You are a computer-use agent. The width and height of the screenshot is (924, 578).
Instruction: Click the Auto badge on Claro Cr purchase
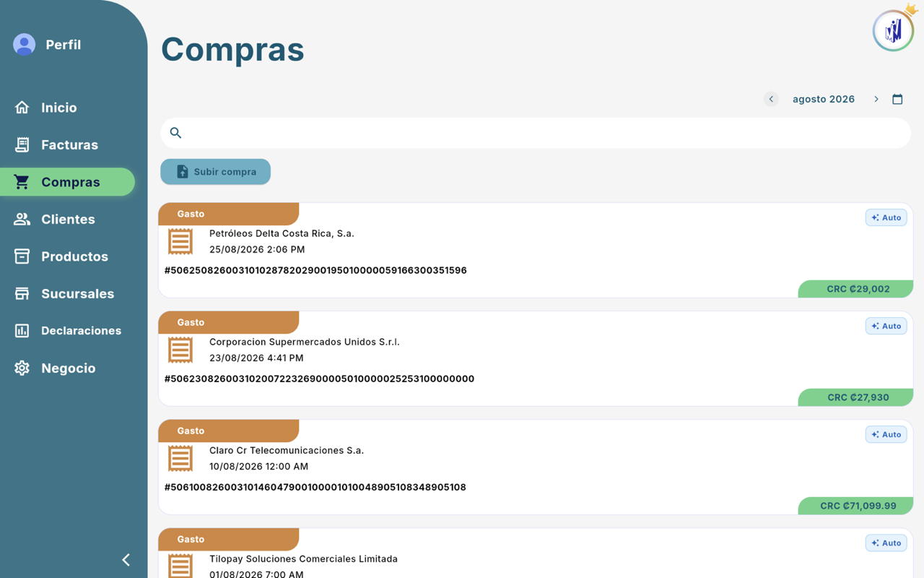tap(886, 434)
